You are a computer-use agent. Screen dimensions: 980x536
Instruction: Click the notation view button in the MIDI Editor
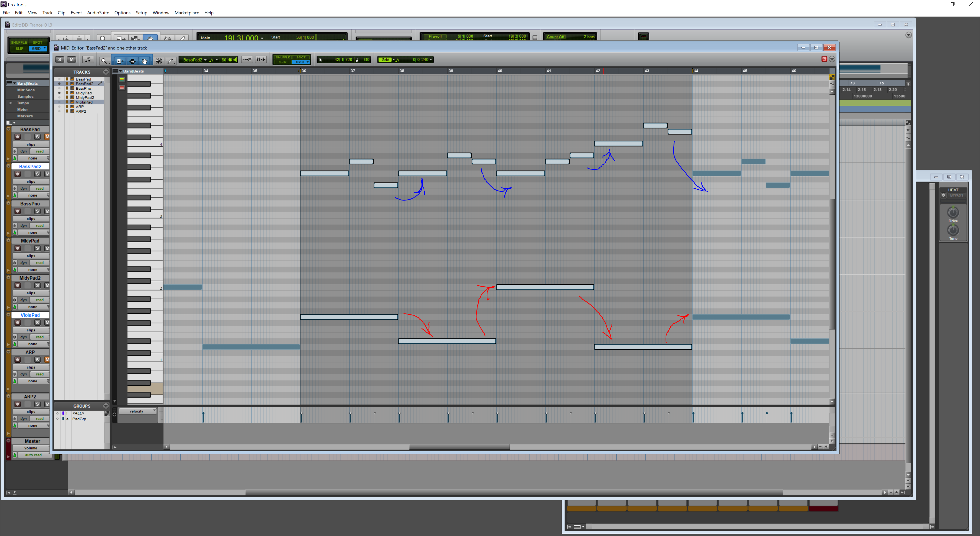pyautogui.click(x=88, y=60)
